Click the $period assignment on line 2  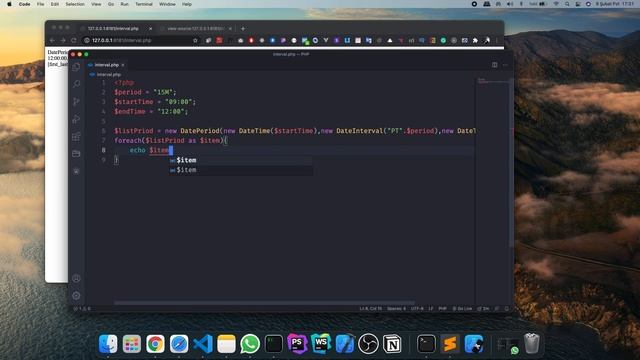[x=145, y=92]
